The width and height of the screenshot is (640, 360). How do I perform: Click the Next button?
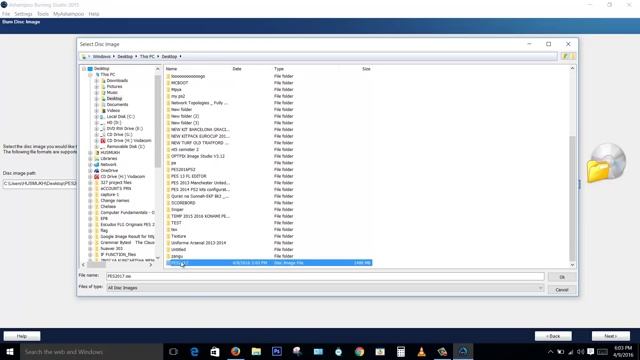pos(611,336)
